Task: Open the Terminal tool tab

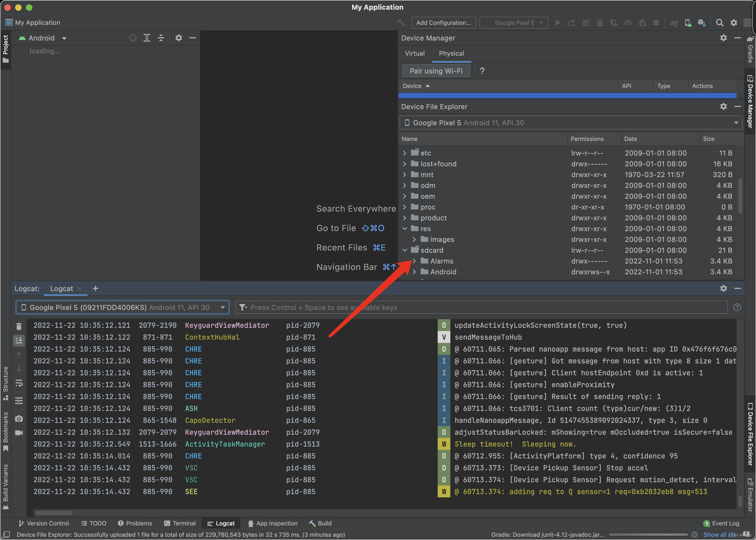Action: click(x=180, y=523)
